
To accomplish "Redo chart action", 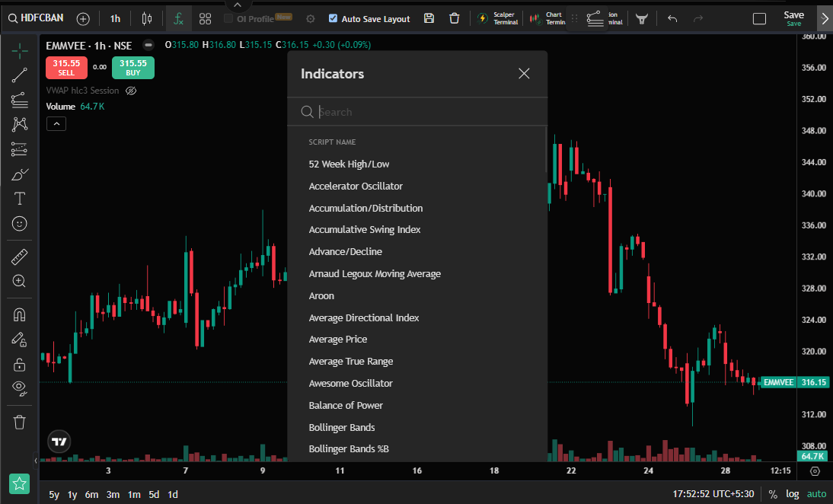I will pyautogui.click(x=698, y=19).
